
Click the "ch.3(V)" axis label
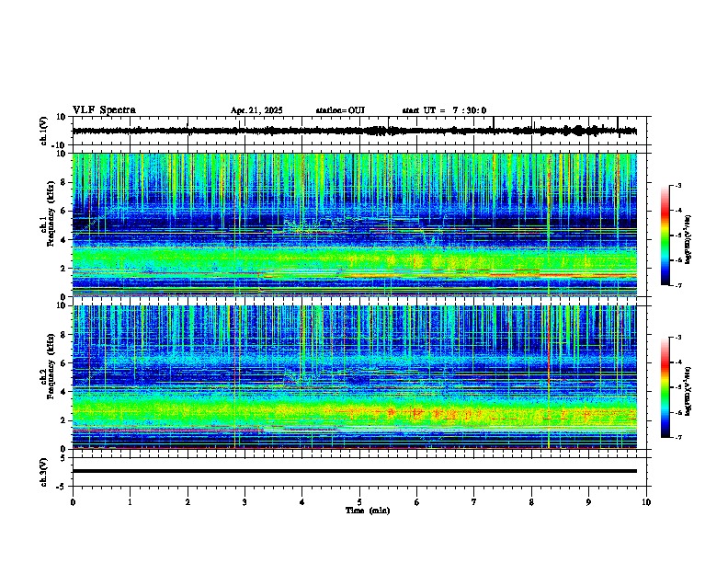pos(44,472)
